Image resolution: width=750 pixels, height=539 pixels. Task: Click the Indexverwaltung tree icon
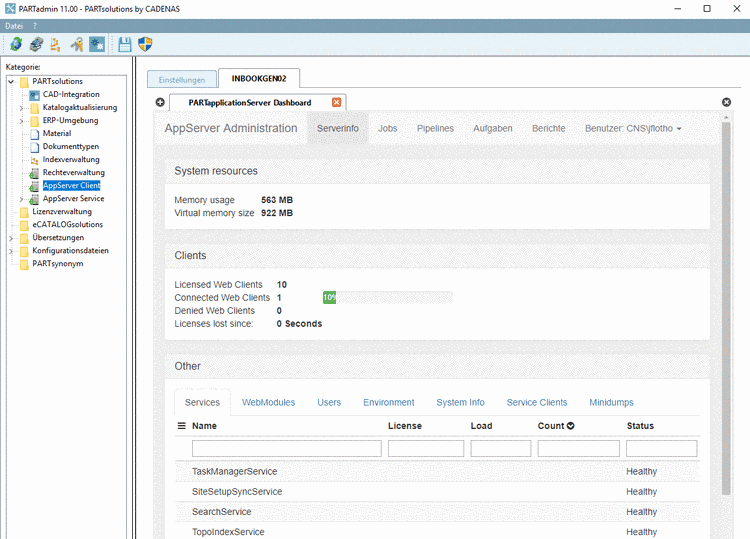click(x=34, y=160)
